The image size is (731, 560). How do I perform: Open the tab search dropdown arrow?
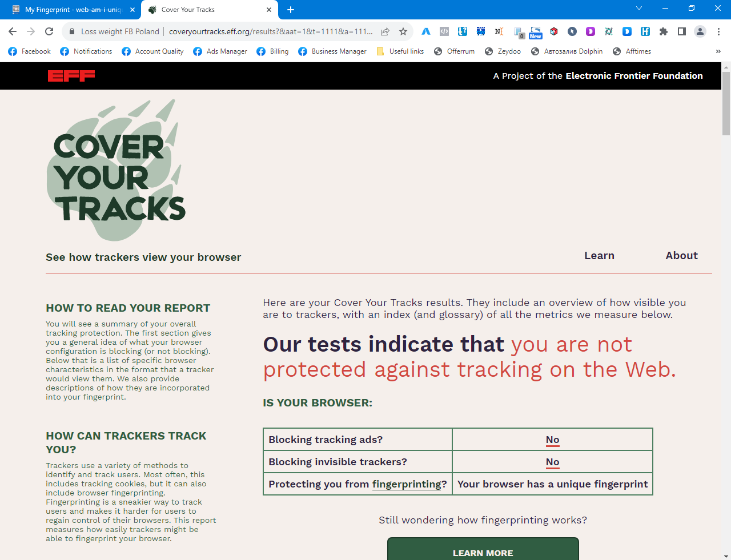click(x=639, y=9)
